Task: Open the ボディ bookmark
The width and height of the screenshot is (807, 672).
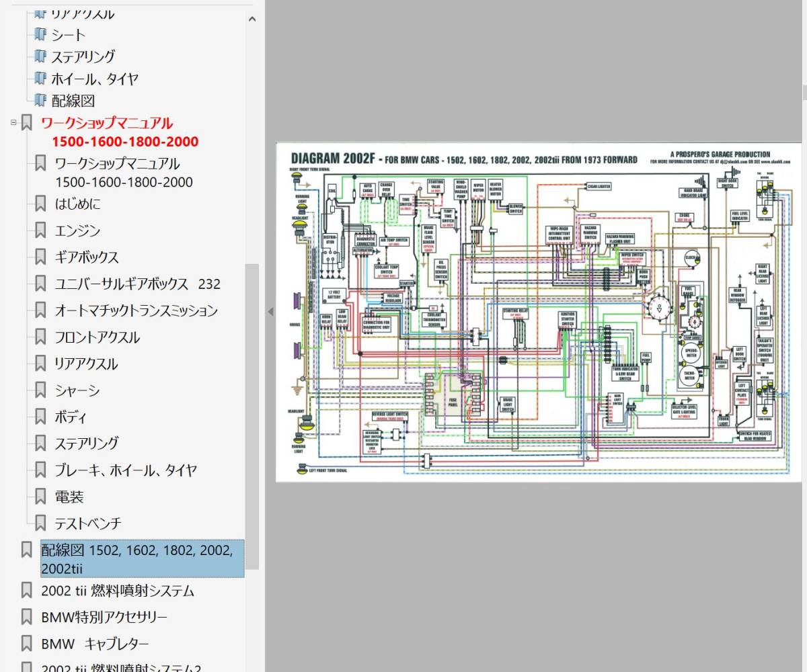Action: pyautogui.click(x=71, y=417)
